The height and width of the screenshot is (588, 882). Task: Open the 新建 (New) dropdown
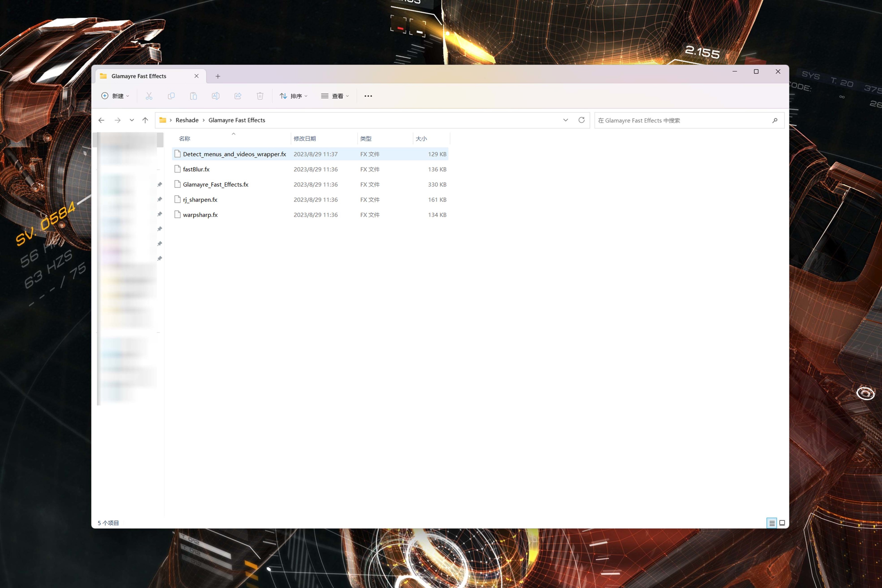point(115,96)
